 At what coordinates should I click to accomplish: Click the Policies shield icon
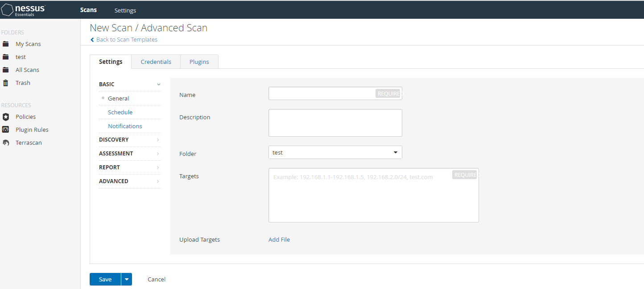pyautogui.click(x=6, y=117)
